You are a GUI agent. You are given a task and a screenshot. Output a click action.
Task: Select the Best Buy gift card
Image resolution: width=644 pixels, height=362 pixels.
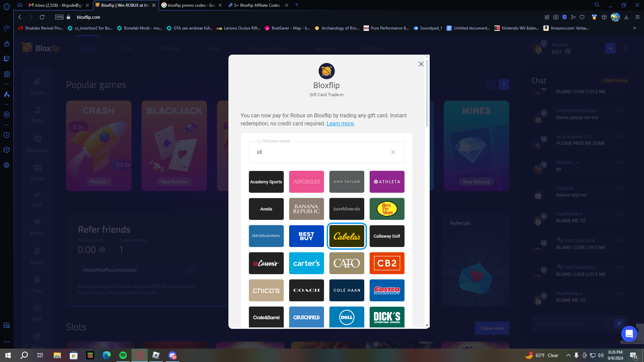[x=306, y=236]
